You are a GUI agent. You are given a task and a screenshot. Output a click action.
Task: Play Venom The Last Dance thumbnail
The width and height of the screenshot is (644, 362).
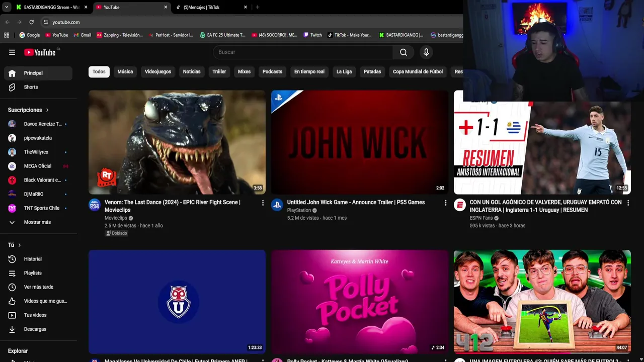tap(177, 142)
